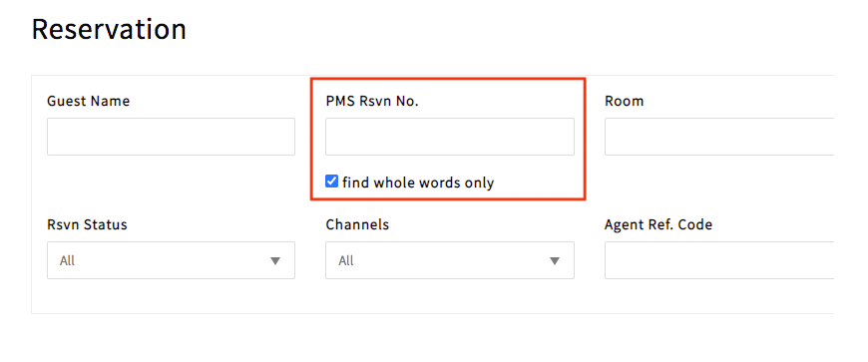Click the Guest Name input field
The height and width of the screenshot is (362, 868).
(x=171, y=137)
